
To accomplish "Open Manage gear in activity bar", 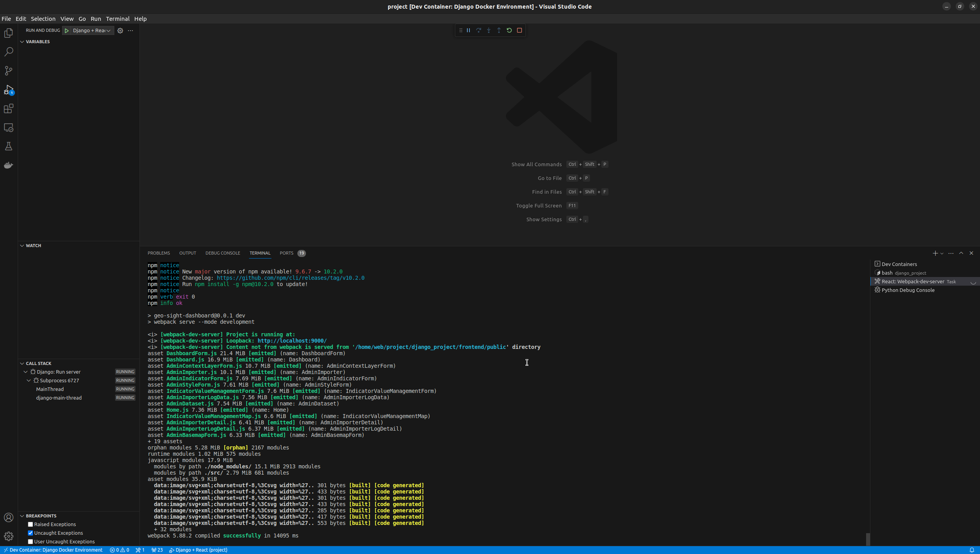I will coord(9,536).
